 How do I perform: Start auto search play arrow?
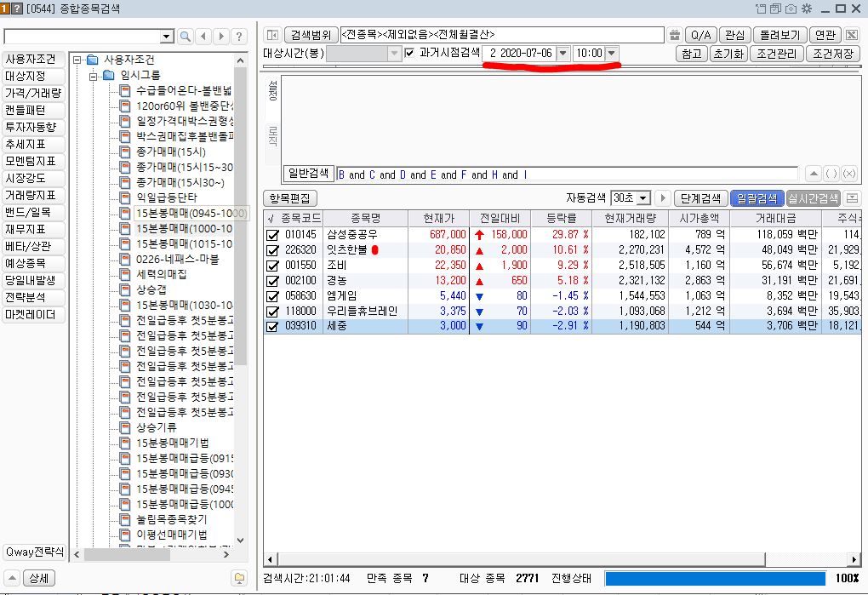(x=663, y=198)
